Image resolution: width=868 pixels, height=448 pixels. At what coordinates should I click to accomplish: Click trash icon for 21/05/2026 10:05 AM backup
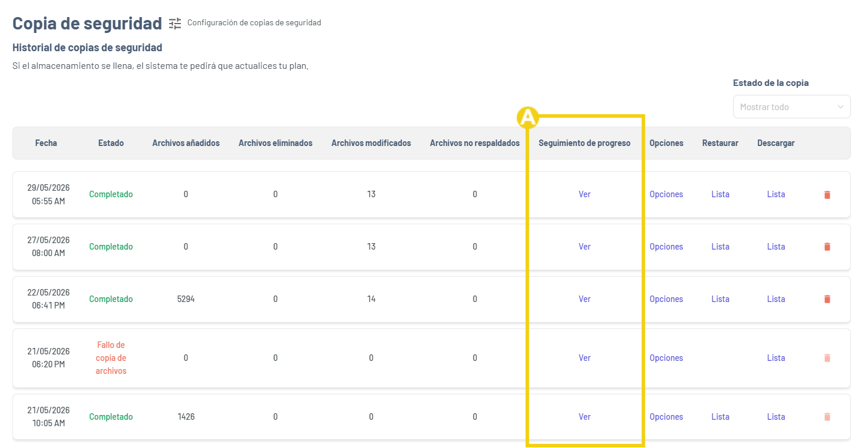tap(827, 417)
